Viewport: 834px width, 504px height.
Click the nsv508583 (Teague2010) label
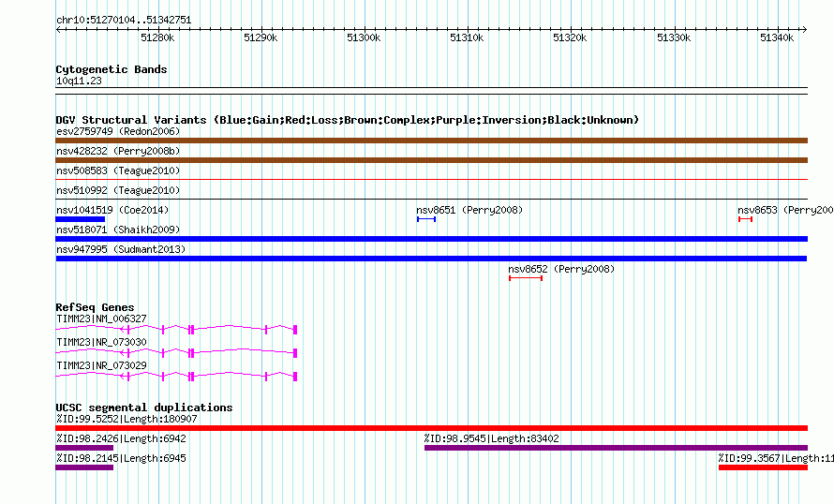(x=118, y=170)
